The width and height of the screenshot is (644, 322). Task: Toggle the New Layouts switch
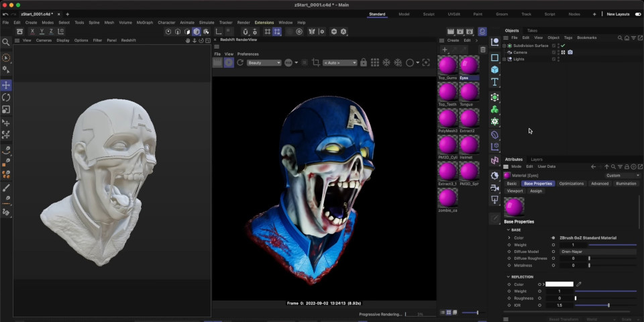pyautogui.click(x=638, y=14)
